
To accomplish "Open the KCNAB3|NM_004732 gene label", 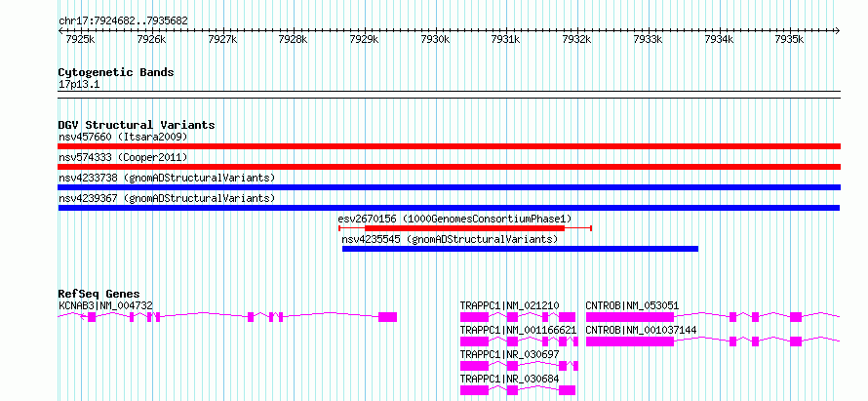I will click(105, 305).
